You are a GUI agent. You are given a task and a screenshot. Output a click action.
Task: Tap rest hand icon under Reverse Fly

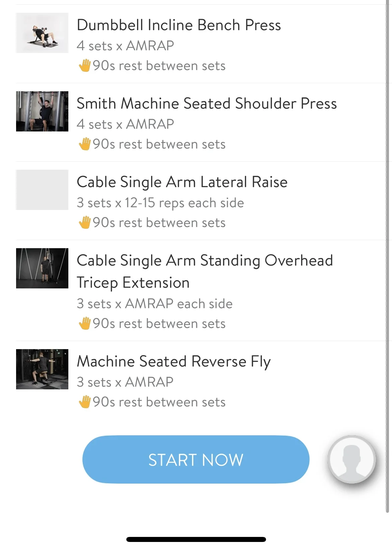85,402
